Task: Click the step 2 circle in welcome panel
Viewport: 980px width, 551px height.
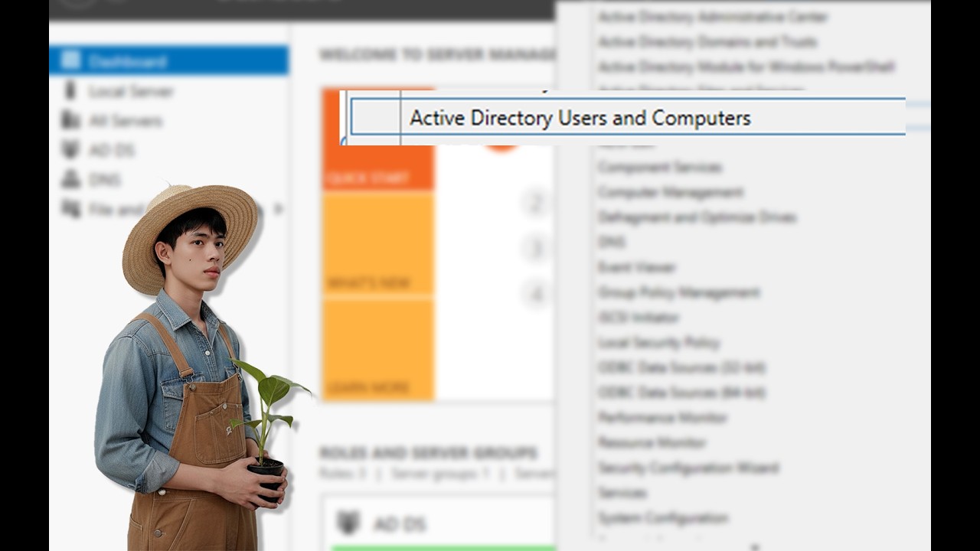Action: pos(537,203)
